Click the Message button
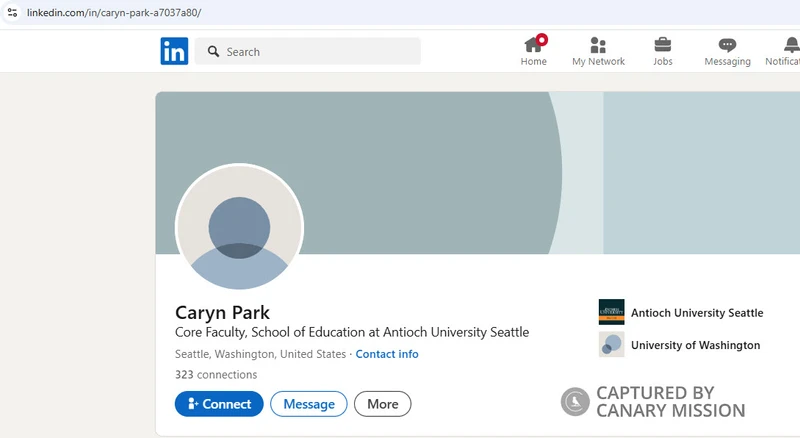 309,404
